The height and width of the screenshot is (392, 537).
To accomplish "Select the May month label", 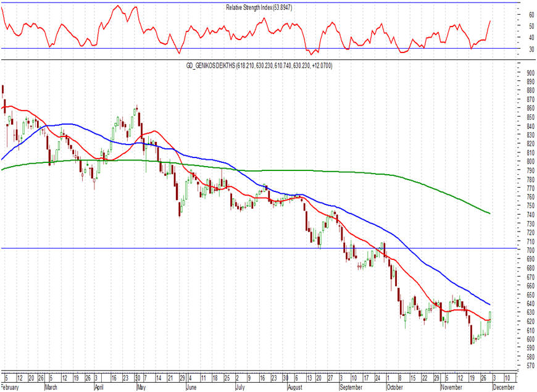I will tap(141, 387).
